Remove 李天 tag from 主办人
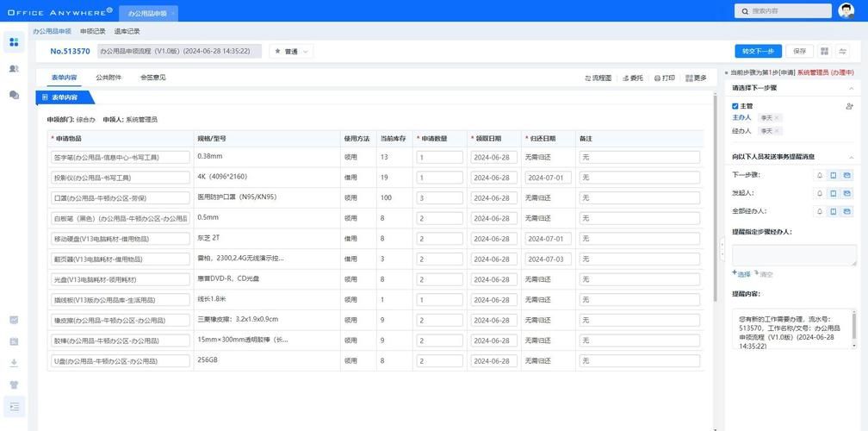This screenshot has width=868, height=431. point(777,117)
